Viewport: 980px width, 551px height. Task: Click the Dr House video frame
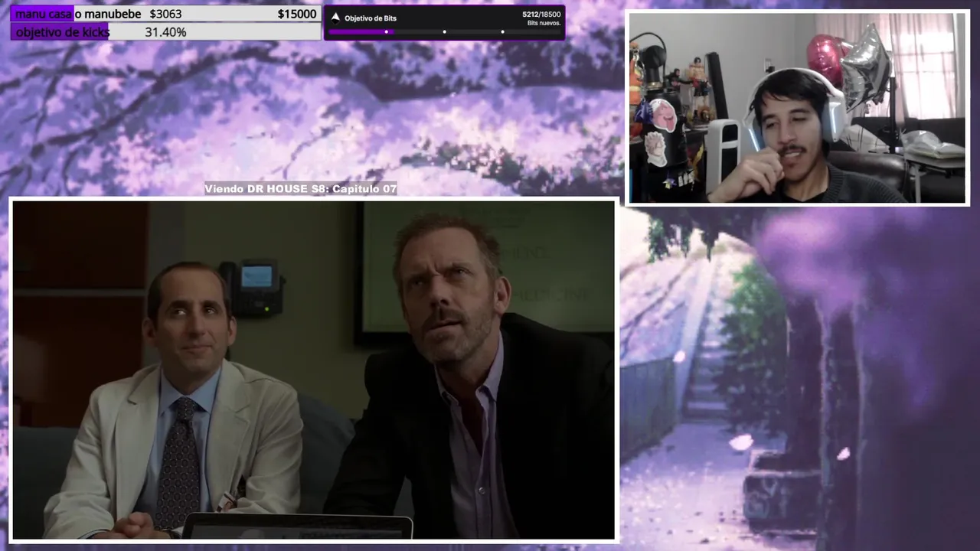(314, 370)
